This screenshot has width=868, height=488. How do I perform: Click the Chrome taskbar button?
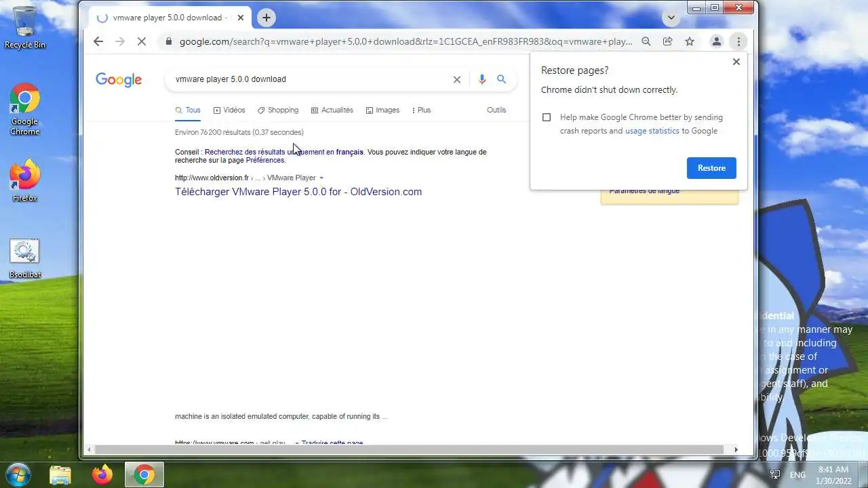pos(144,474)
